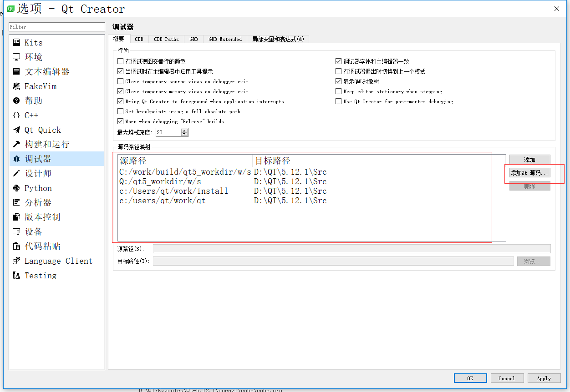Select row C:/work/build/qt5_workdir/w/s
Viewport: 570px width, 392px height.
[x=311, y=172]
